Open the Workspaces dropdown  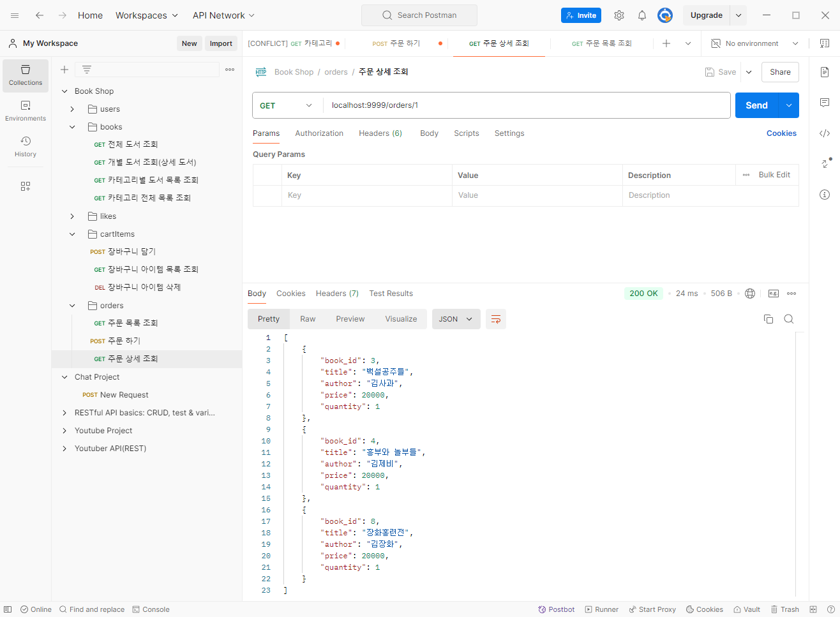147,15
